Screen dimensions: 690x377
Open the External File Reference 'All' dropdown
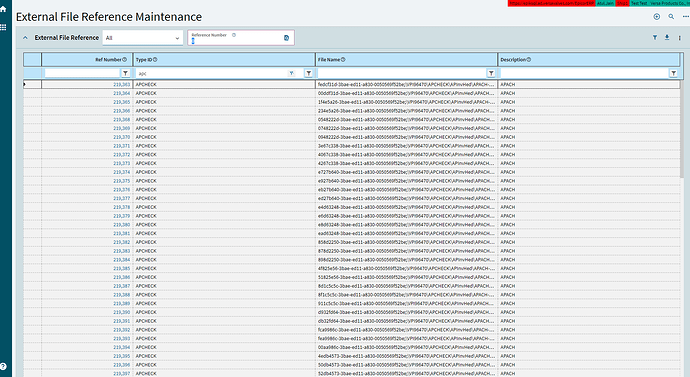(x=143, y=38)
